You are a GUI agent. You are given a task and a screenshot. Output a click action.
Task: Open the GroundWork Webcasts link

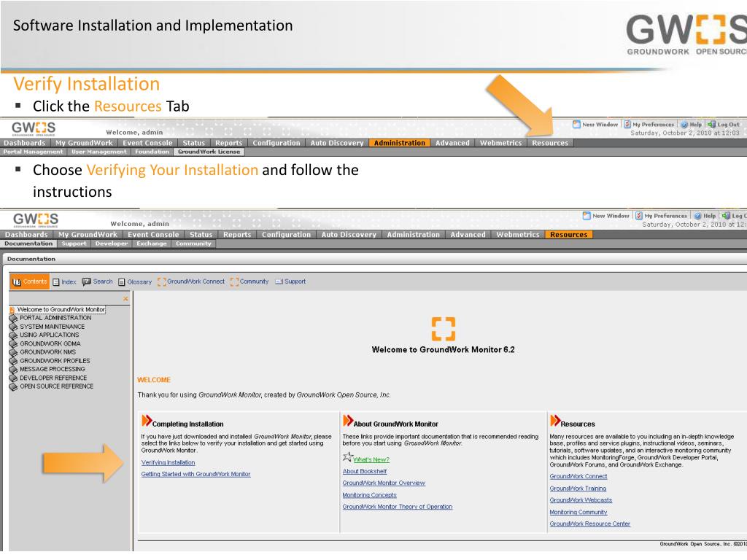tap(581, 500)
